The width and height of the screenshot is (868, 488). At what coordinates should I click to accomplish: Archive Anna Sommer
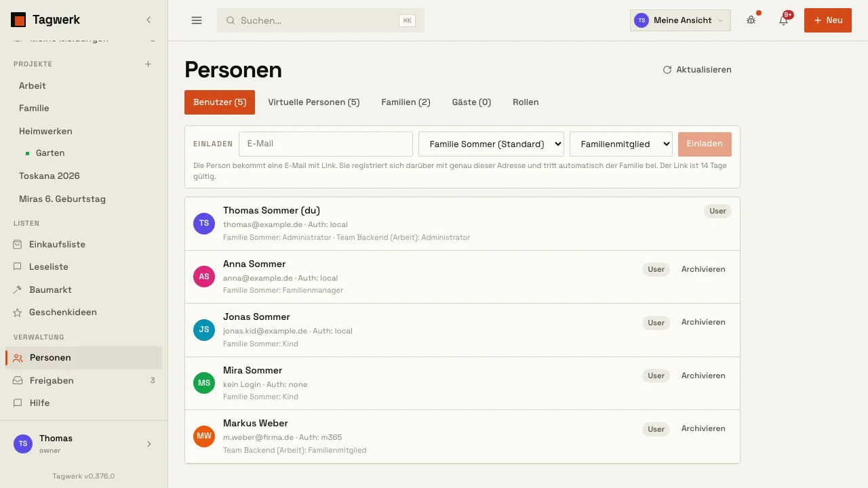(x=703, y=269)
